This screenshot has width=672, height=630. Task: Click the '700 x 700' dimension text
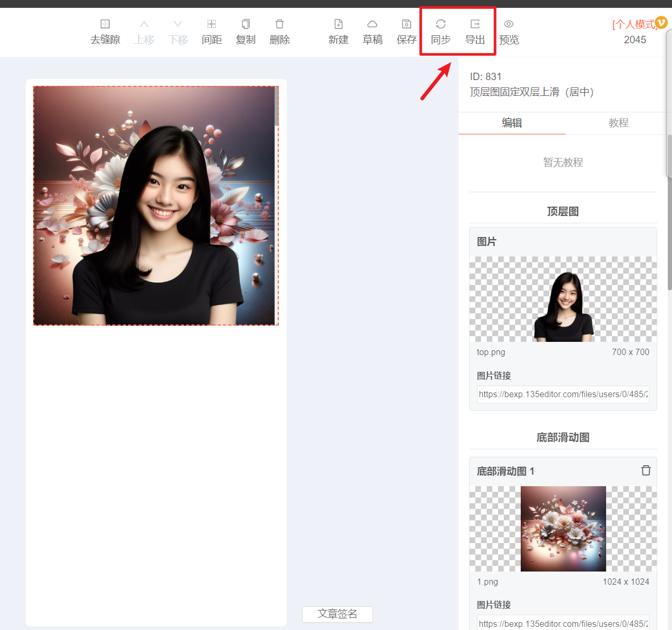click(x=630, y=352)
